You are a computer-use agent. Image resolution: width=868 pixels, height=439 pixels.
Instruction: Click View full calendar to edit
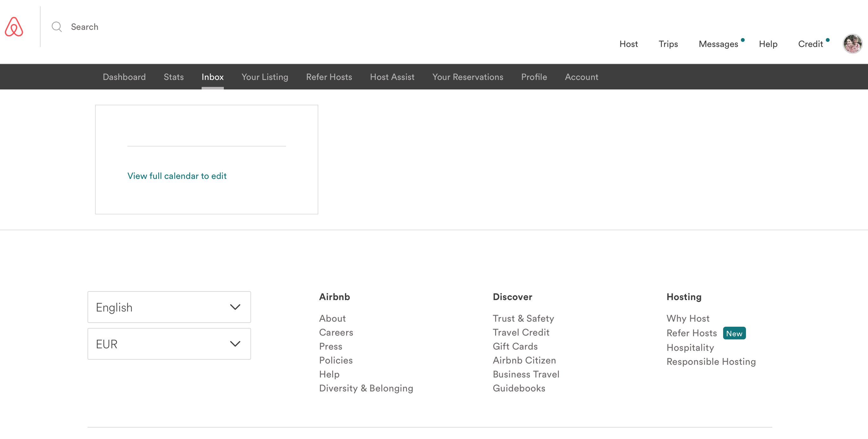[177, 176]
